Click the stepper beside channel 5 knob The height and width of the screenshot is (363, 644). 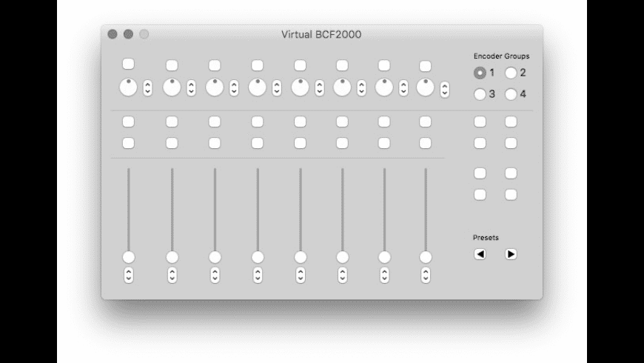[x=320, y=88]
